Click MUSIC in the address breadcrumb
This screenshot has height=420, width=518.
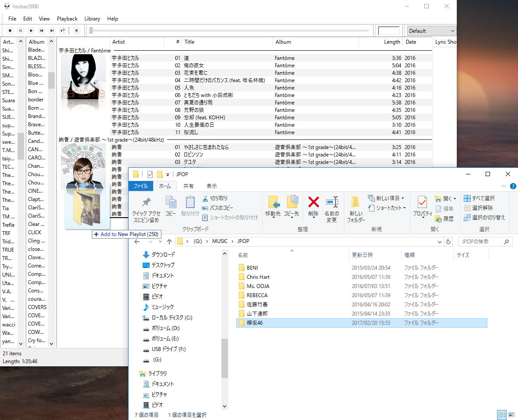220,241
